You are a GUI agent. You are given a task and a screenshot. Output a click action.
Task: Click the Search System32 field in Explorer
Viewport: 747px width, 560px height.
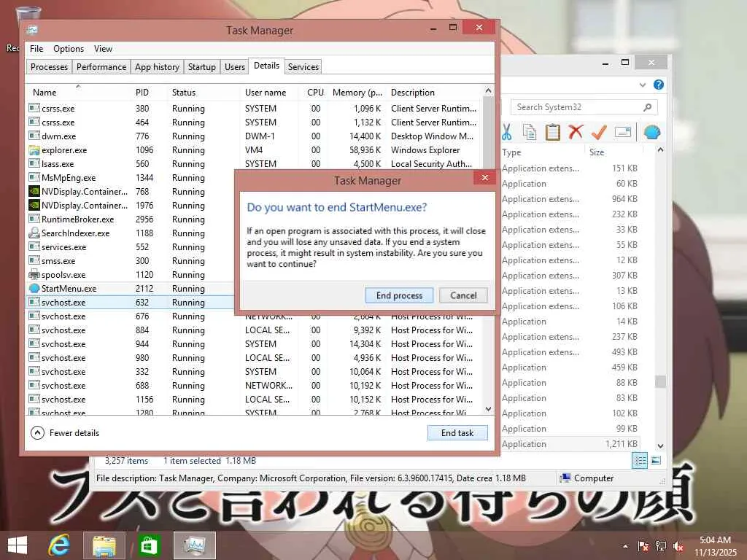tap(578, 107)
